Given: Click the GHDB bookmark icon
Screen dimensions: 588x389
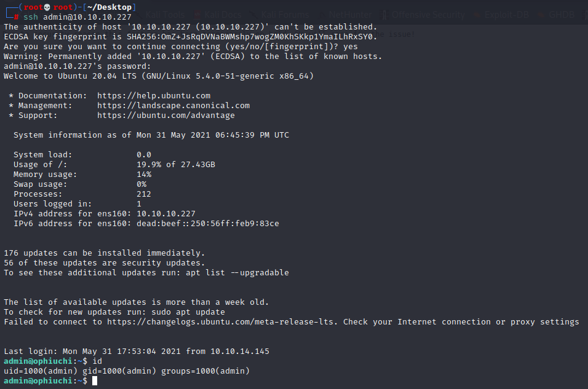Looking at the screenshot, I should click(541, 15).
